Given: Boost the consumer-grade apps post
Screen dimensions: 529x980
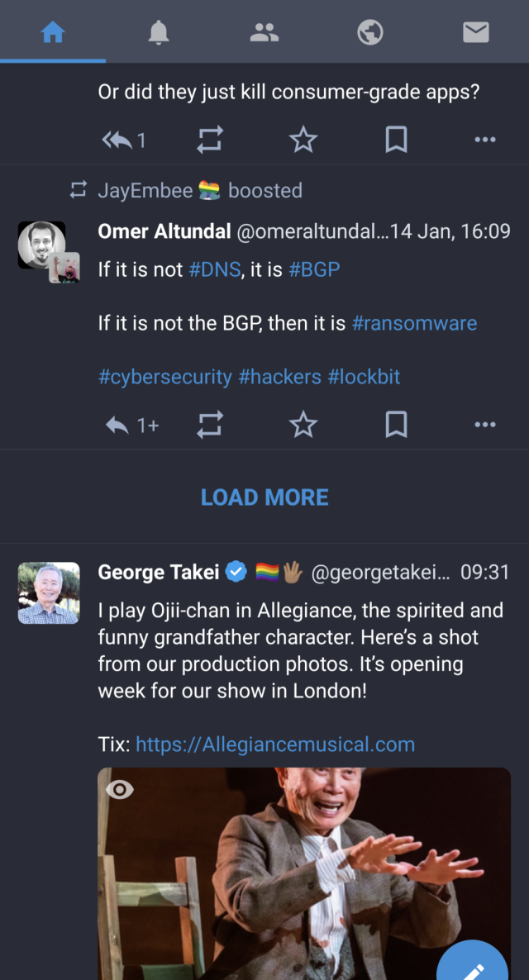Looking at the screenshot, I should 210,140.
